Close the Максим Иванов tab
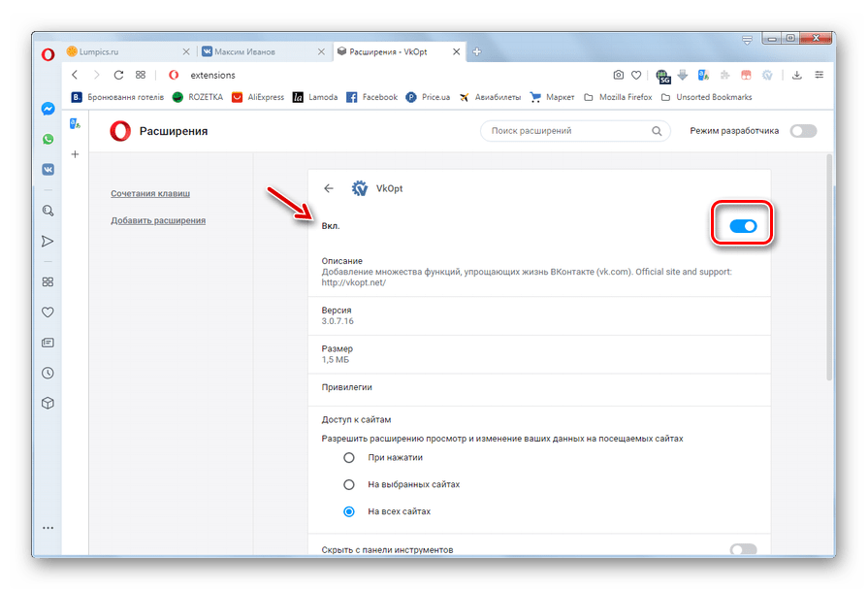Viewport: 868px width, 590px height. coord(321,51)
